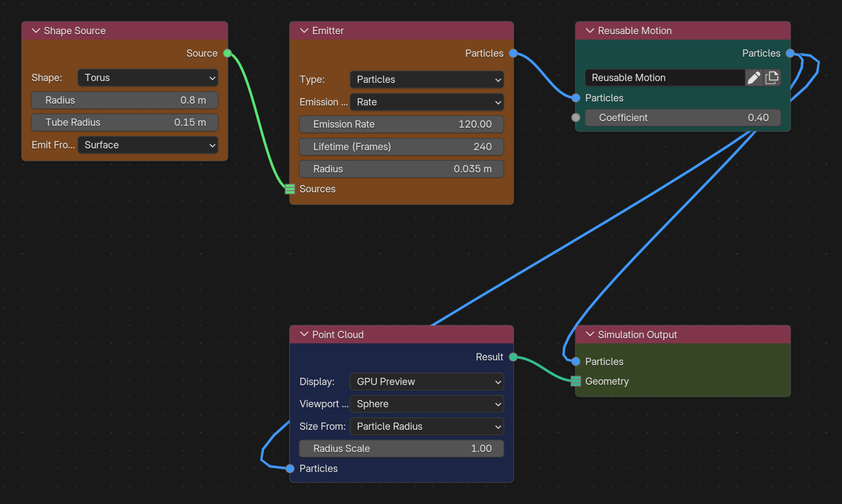Click the Reusable Motion name field
This screenshot has width=842, height=504.
[x=665, y=78]
